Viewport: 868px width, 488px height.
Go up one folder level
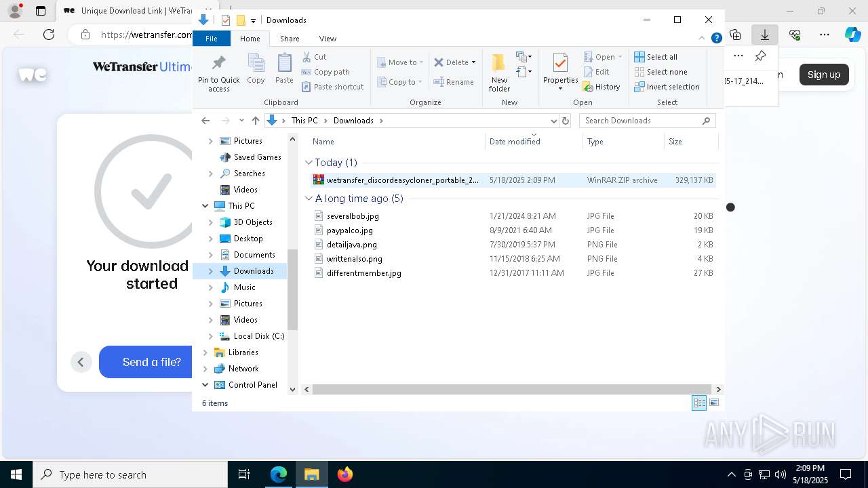(x=255, y=121)
